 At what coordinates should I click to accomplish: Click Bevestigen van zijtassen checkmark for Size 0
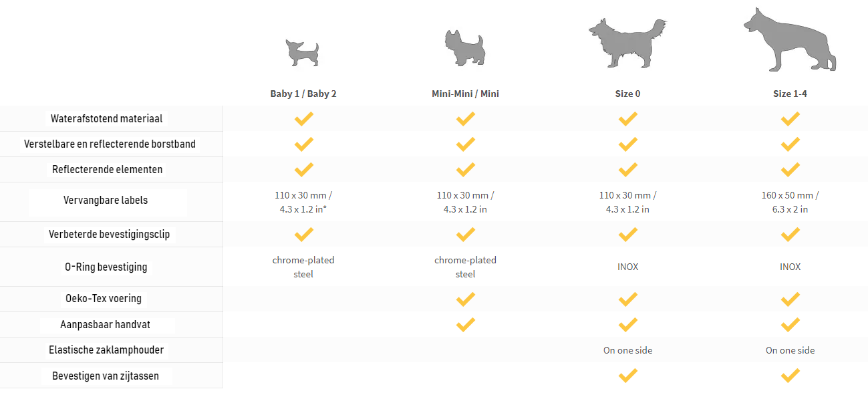pyautogui.click(x=627, y=376)
